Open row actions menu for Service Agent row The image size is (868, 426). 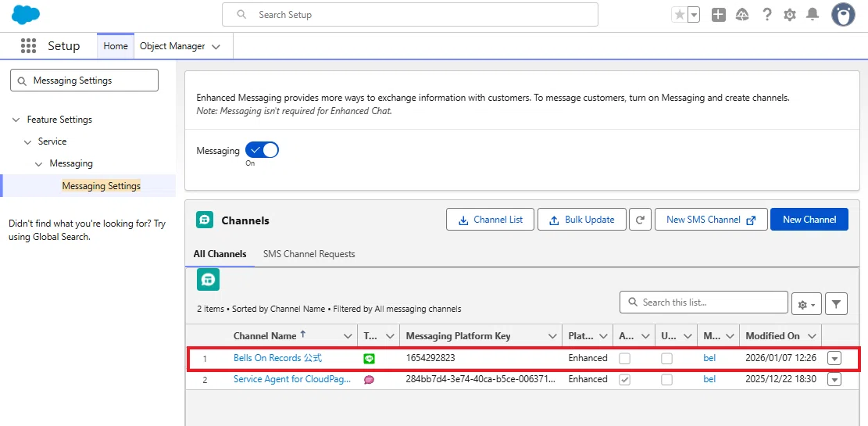tap(834, 380)
